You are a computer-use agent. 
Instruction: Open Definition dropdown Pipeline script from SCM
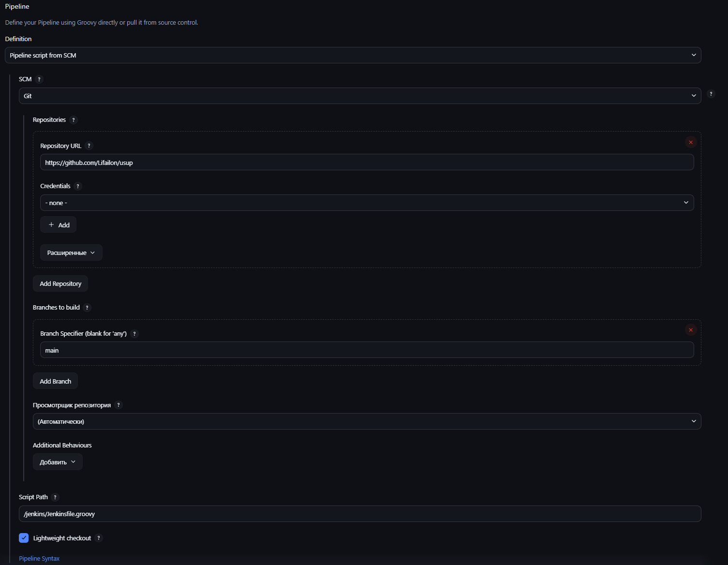point(353,55)
